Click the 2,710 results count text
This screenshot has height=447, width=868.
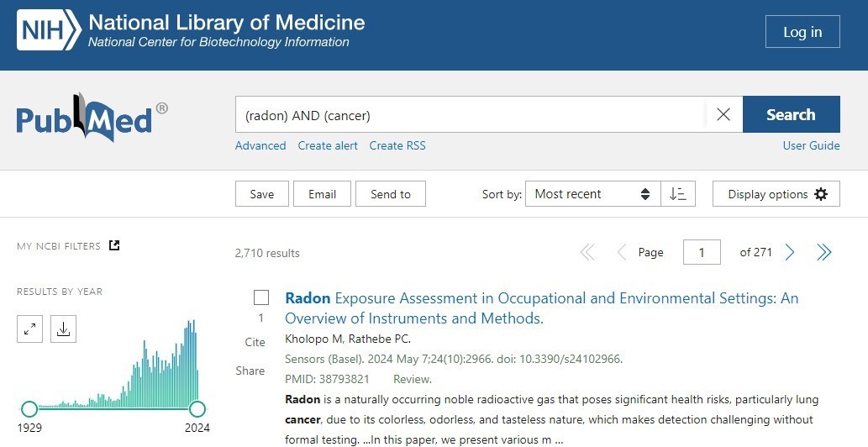point(267,254)
